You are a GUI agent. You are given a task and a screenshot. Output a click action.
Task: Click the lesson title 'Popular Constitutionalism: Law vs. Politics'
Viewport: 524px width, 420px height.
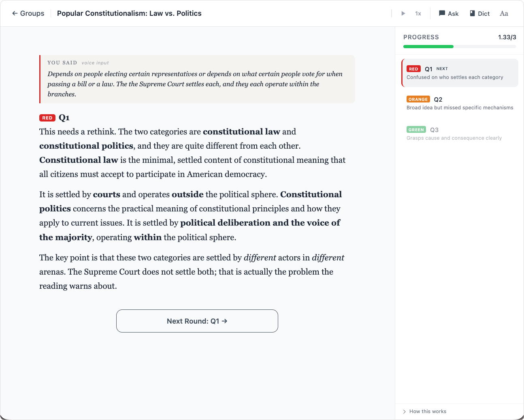(x=129, y=13)
